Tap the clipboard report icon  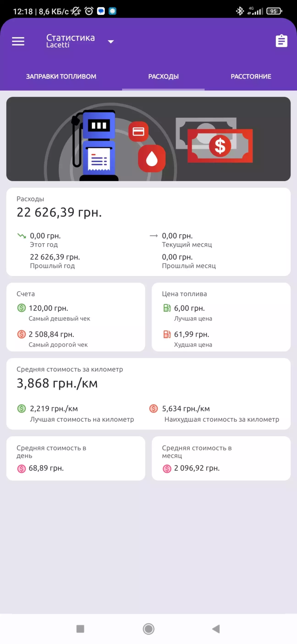(x=281, y=41)
